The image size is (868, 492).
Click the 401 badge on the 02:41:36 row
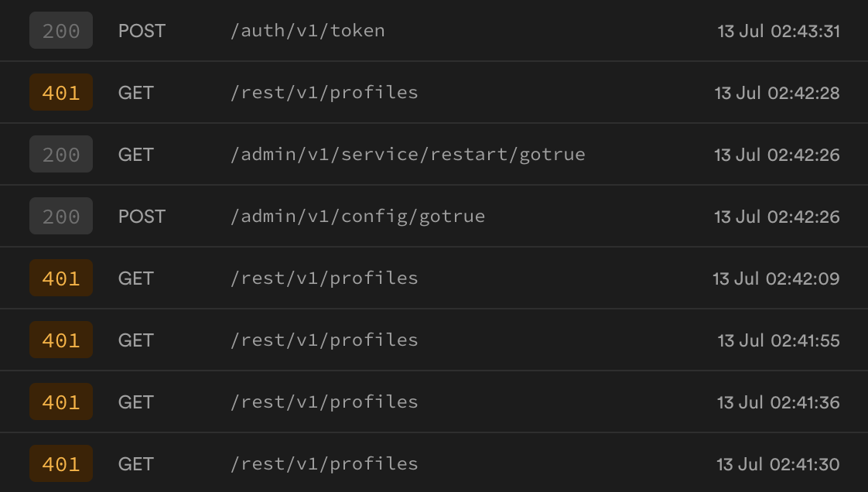(60, 401)
